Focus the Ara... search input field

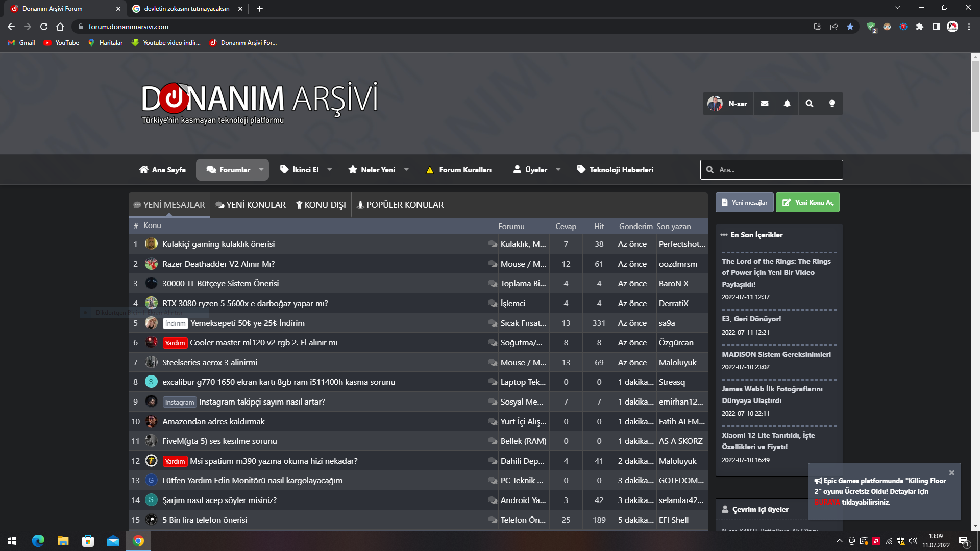click(771, 170)
